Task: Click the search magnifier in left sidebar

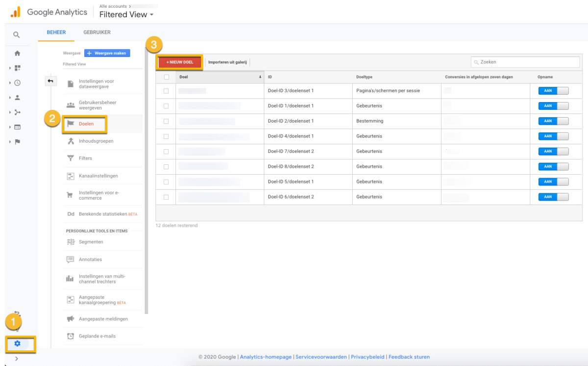Action: [x=17, y=35]
